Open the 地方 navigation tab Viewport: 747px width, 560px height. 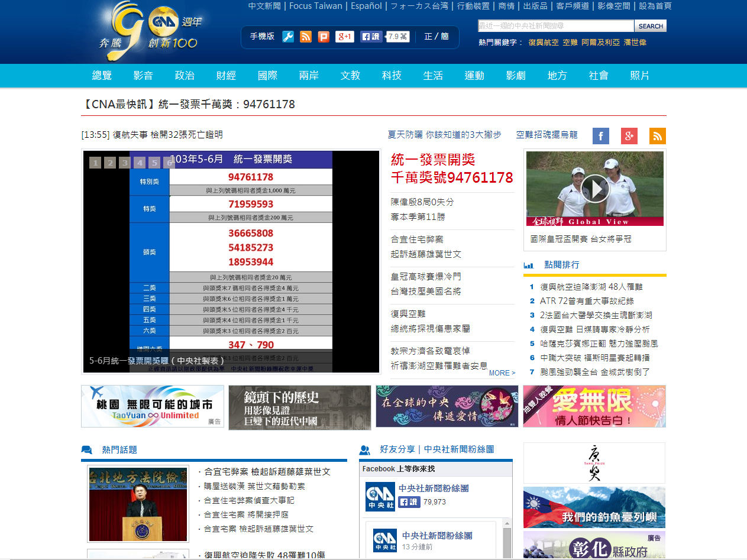pos(557,76)
